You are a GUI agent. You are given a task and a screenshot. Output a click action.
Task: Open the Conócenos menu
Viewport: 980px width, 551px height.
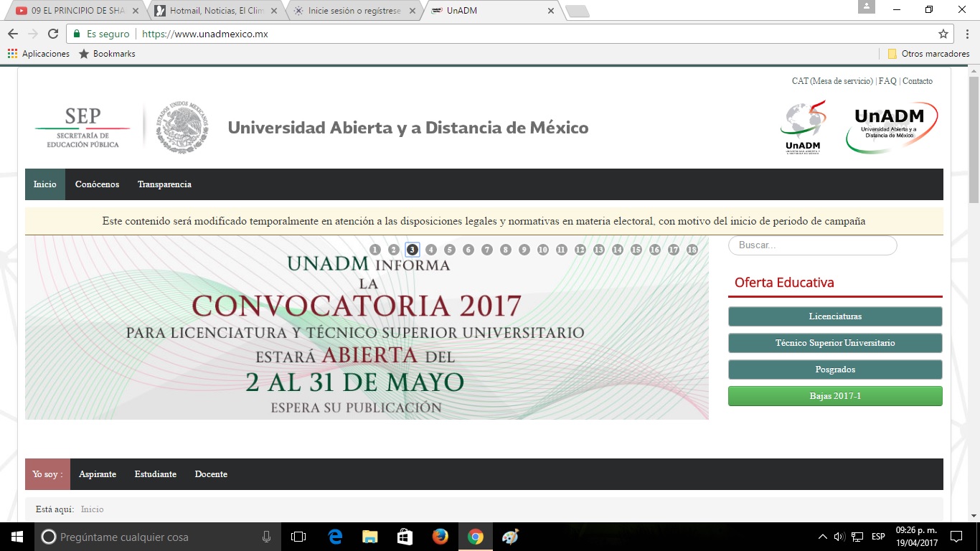(97, 184)
